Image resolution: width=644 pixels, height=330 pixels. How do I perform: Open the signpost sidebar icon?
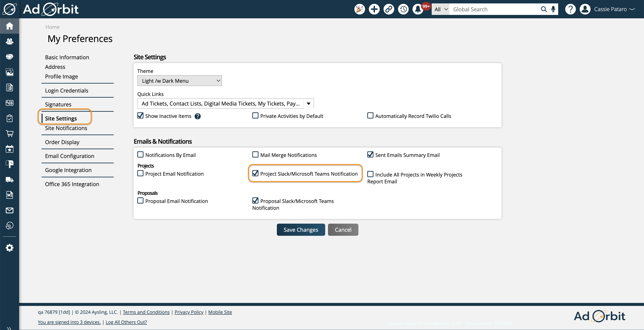click(x=10, y=164)
